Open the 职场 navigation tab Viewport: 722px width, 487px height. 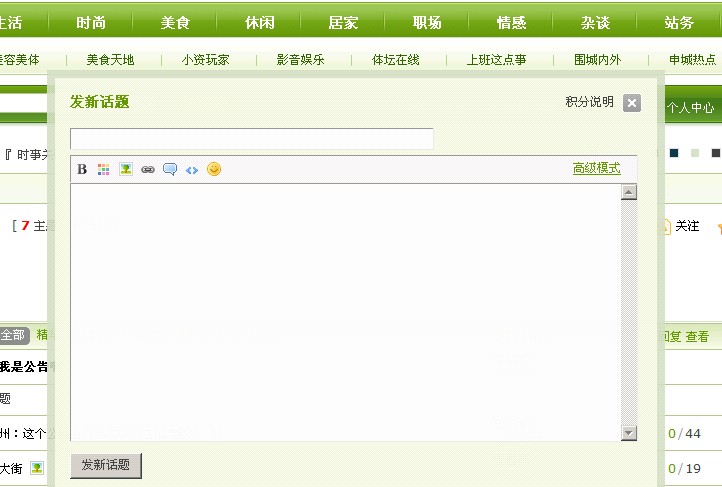[427, 23]
